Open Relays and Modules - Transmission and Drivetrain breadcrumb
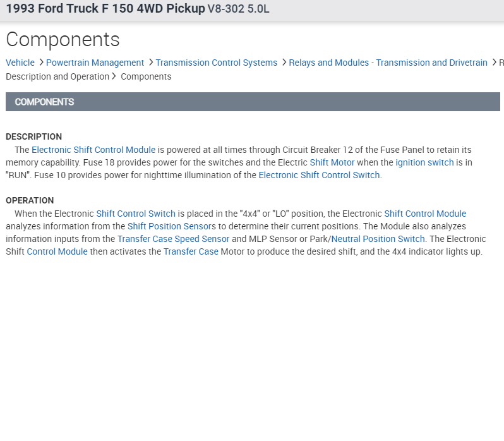 388,63
